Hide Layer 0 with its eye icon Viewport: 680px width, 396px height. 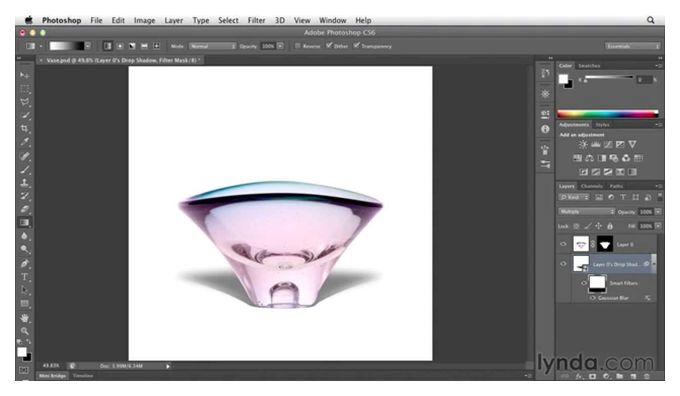563,244
